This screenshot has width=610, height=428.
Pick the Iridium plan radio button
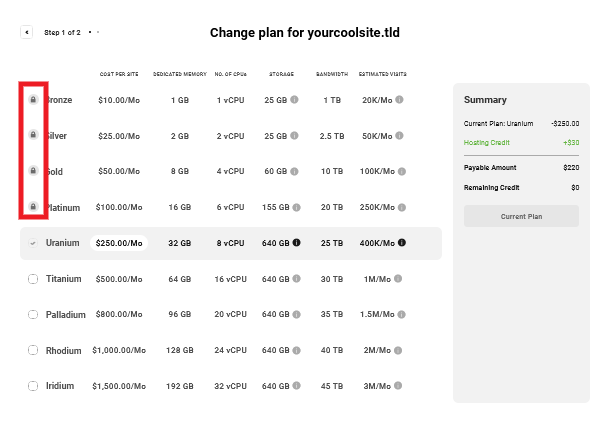pyautogui.click(x=33, y=386)
